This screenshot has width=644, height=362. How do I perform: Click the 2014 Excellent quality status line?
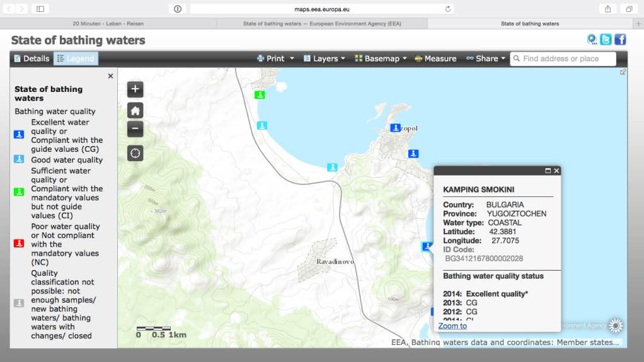coord(485,294)
